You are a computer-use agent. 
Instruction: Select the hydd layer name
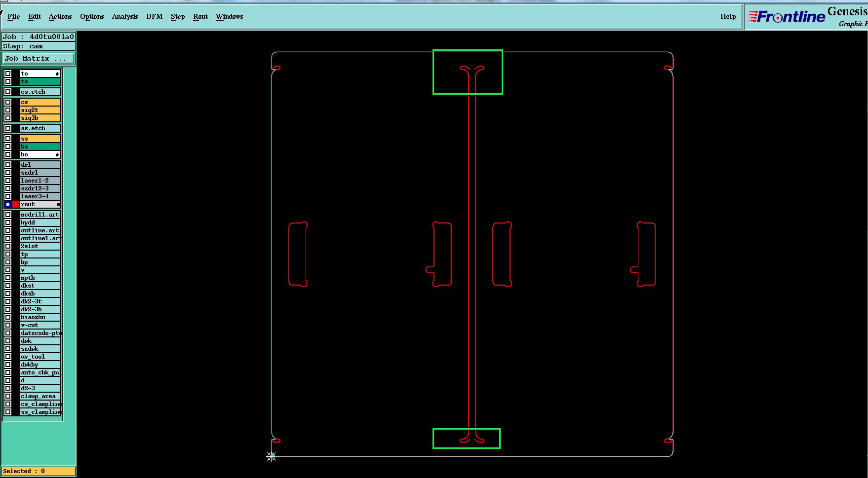pos(40,222)
